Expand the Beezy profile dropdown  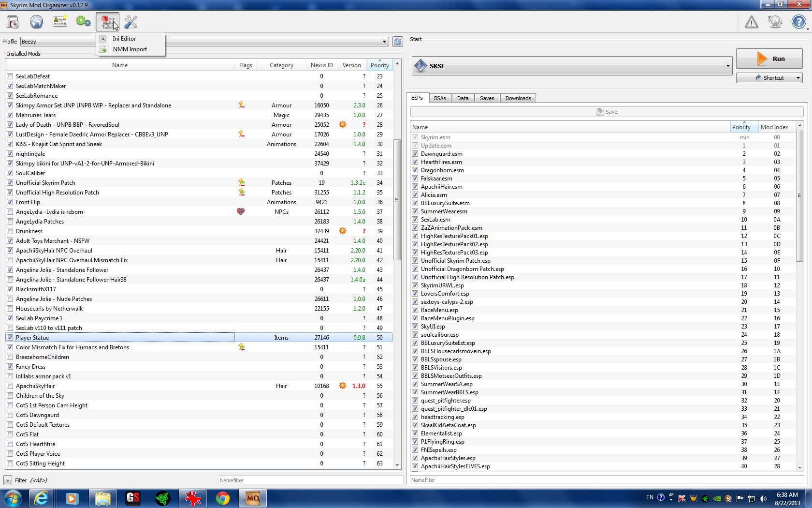coord(384,42)
